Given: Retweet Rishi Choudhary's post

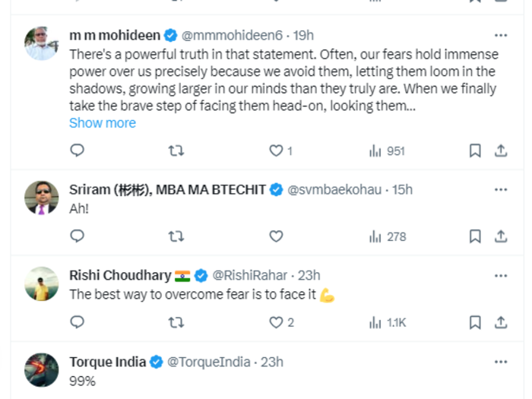Looking at the screenshot, I should [x=176, y=323].
